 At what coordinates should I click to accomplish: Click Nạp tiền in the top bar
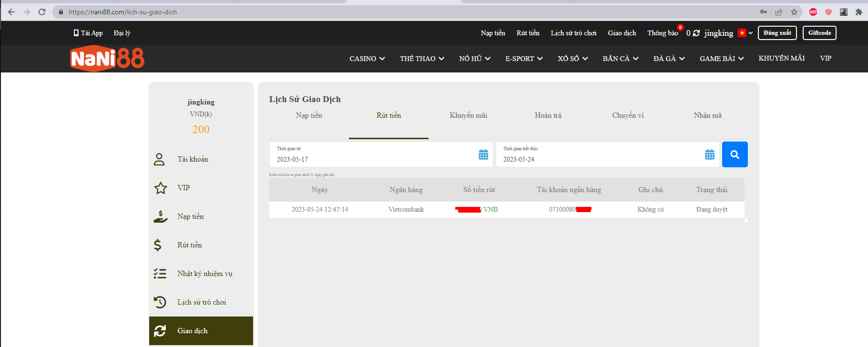(493, 33)
